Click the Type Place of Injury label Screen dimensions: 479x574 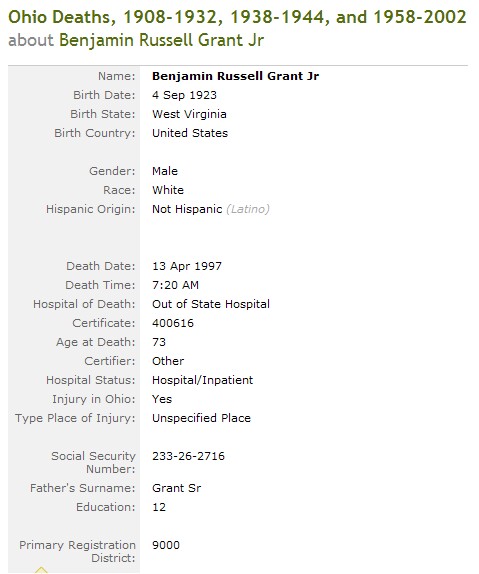click(x=75, y=418)
